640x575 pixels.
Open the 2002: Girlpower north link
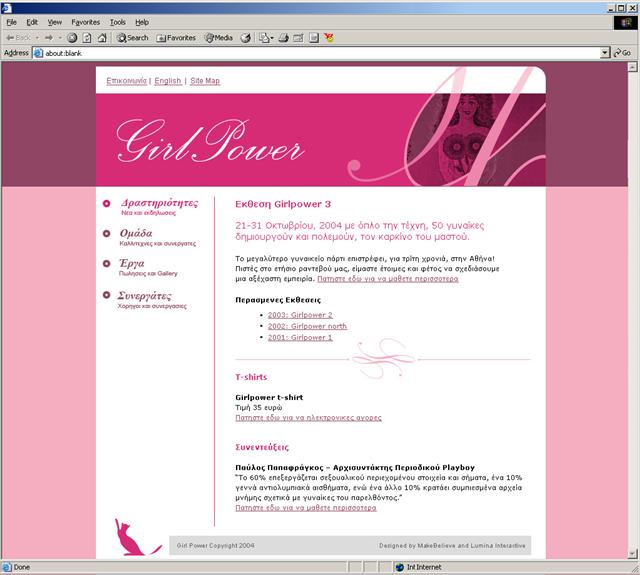pyautogui.click(x=307, y=326)
